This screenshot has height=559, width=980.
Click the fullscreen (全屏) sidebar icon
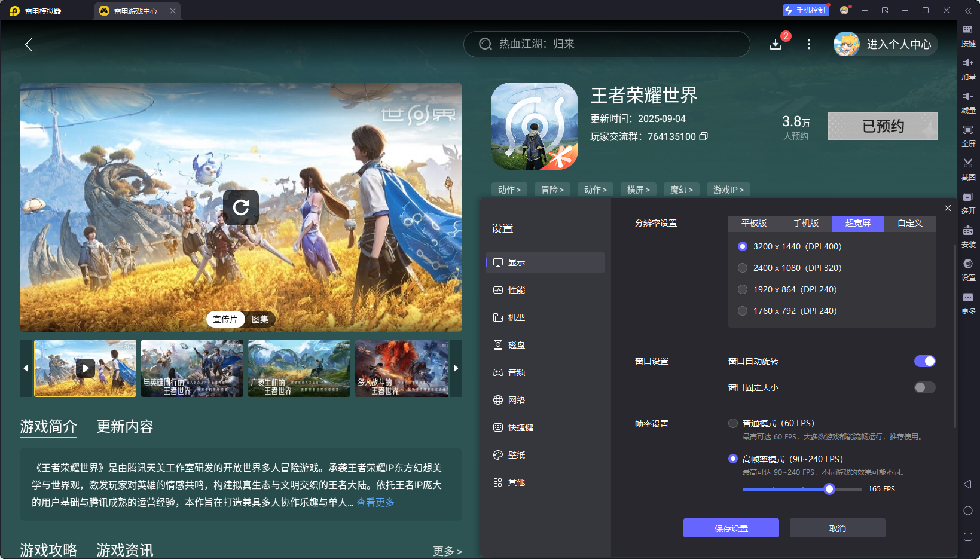pos(968,130)
